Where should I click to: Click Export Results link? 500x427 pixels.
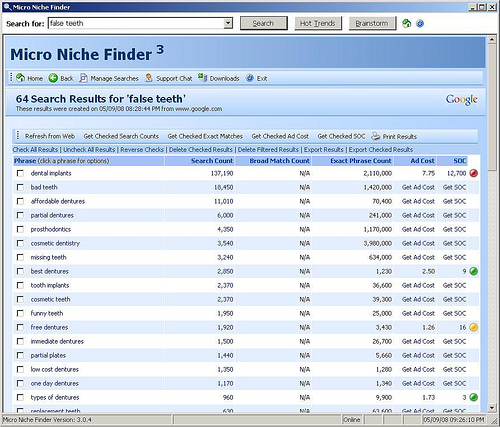pos(323,149)
